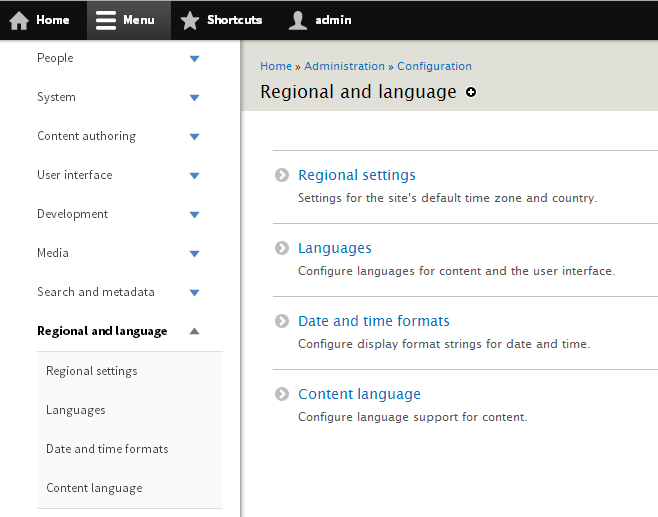Viewport: 658px width, 517px height.
Task: Open the Shortcuts toolbar tab
Action: pos(221,20)
